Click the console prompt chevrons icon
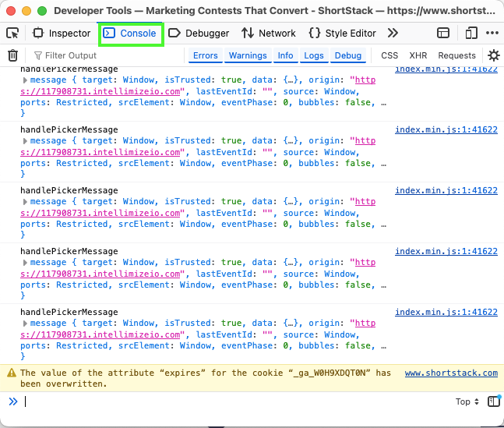The height and width of the screenshot is (428, 504). [x=13, y=401]
